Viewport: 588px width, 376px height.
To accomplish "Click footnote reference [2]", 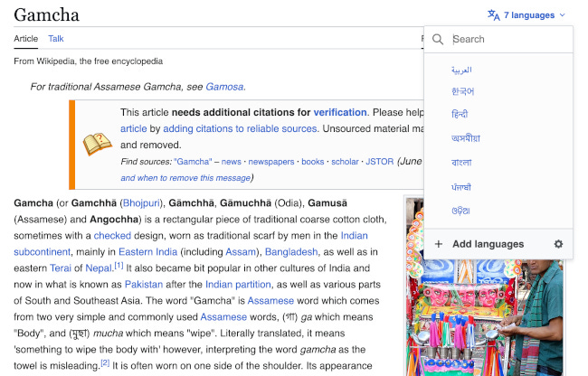I will coord(105,362).
